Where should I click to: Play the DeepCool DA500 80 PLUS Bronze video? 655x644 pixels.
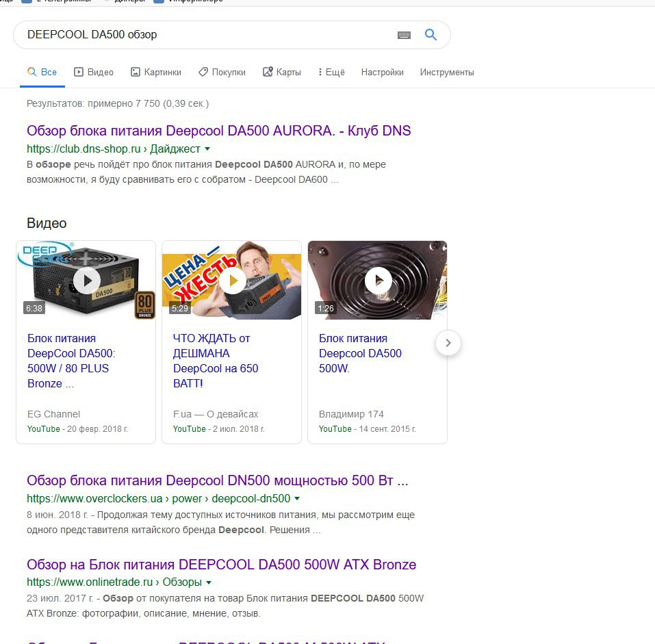point(86,280)
